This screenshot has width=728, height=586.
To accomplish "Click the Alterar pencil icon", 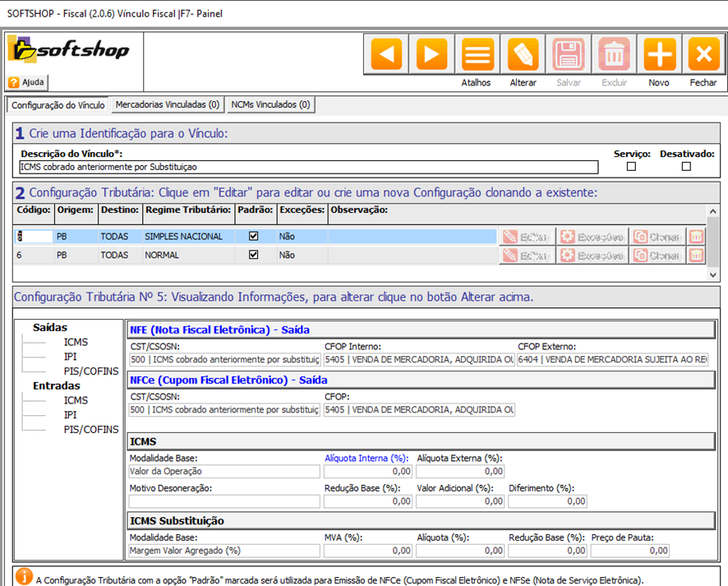I will click(x=523, y=55).
